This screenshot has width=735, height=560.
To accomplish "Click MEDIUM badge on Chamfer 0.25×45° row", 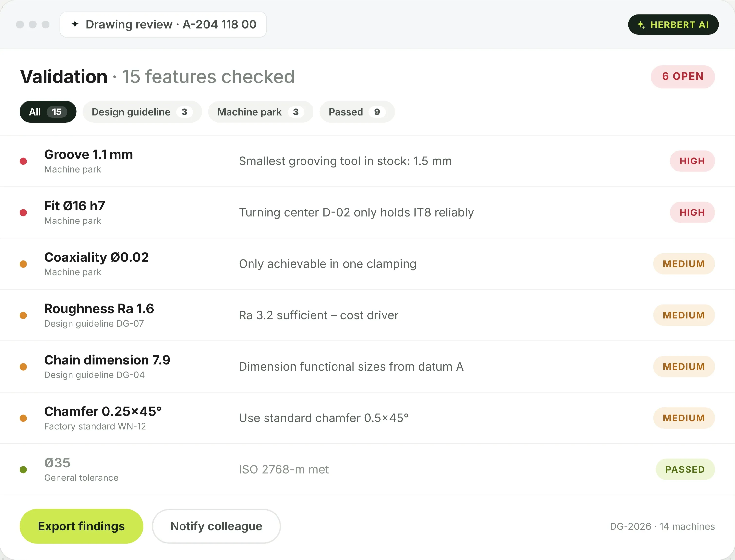I will pos(684,418).
